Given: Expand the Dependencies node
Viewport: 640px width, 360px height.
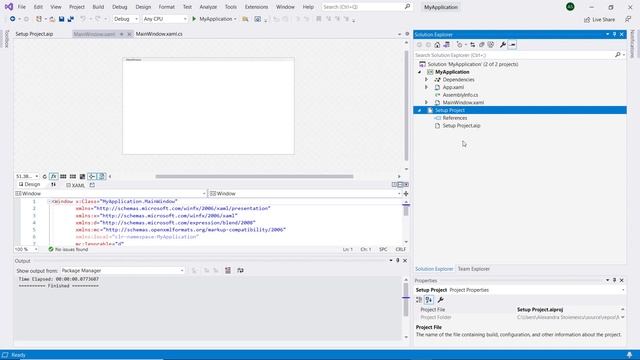Looking at the screenshot, I should [427, 80].
